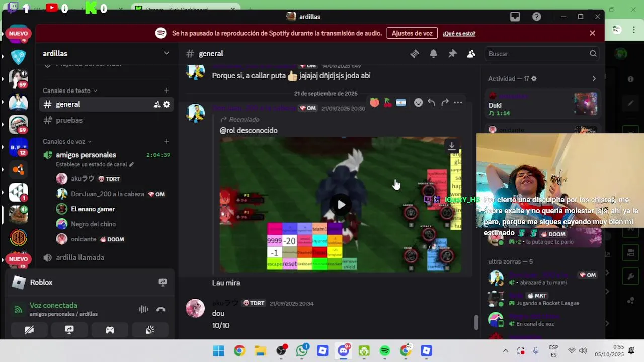Viewport: 644px width, 362px height.
Task: Toggle the member list icon
Action: [x=471, y=54]
